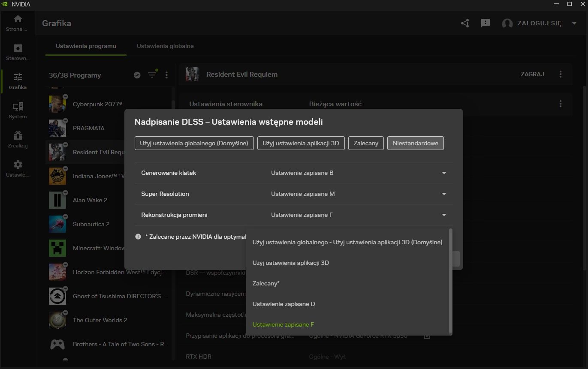Select Ustawienie zapisane D in the list

[347, 304]
